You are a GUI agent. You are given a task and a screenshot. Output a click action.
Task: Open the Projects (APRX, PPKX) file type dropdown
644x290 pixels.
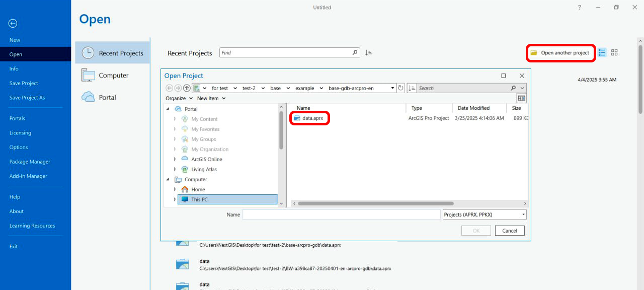tap(484, 214)
